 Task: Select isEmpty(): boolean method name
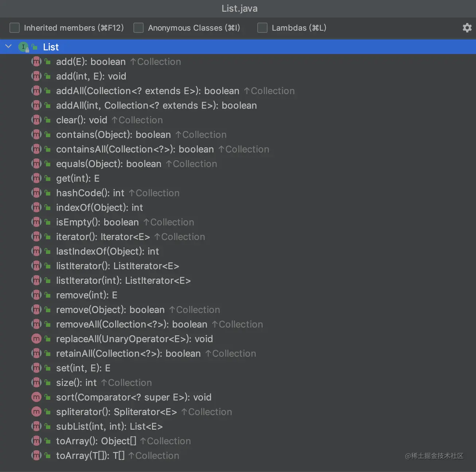tap(97, 222)
